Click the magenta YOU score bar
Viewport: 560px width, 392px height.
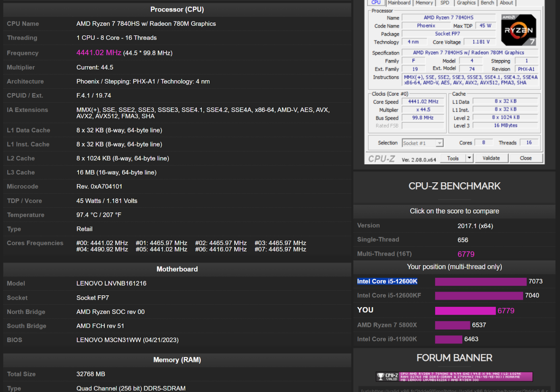click(465, 310)
